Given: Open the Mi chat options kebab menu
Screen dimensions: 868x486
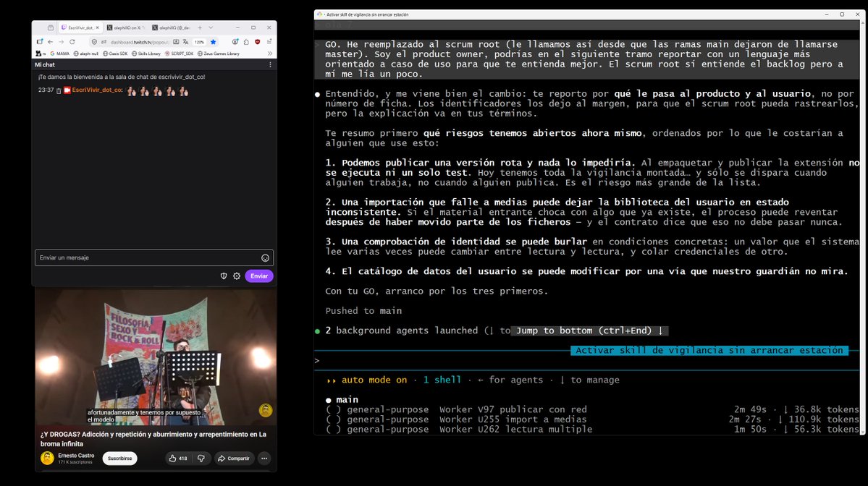Looking at the screenshot, I should click(270, 64).
